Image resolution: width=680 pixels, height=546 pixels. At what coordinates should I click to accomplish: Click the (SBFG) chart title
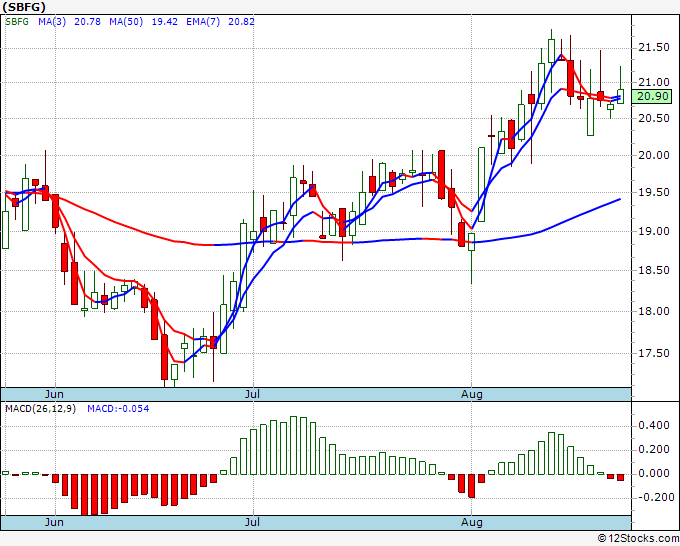point(24,7)
